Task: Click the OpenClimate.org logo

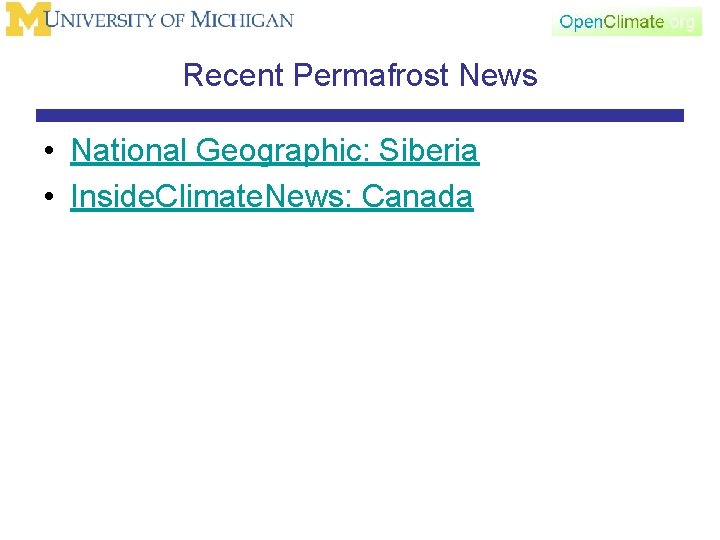Action: click(627, 21)
